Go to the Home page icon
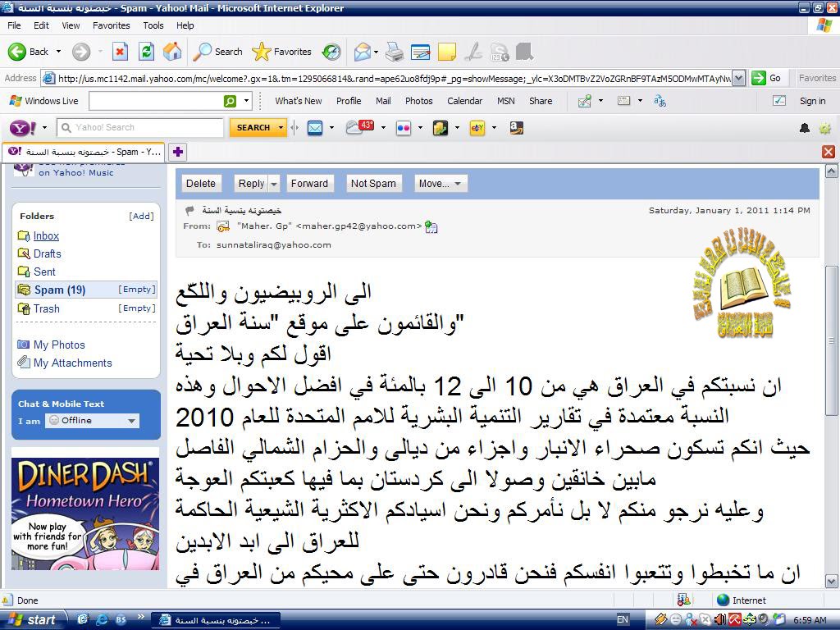 pos(172,52)
